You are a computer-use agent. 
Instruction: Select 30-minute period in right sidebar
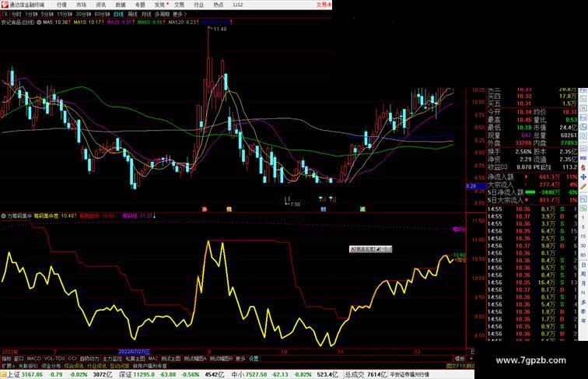583,246
